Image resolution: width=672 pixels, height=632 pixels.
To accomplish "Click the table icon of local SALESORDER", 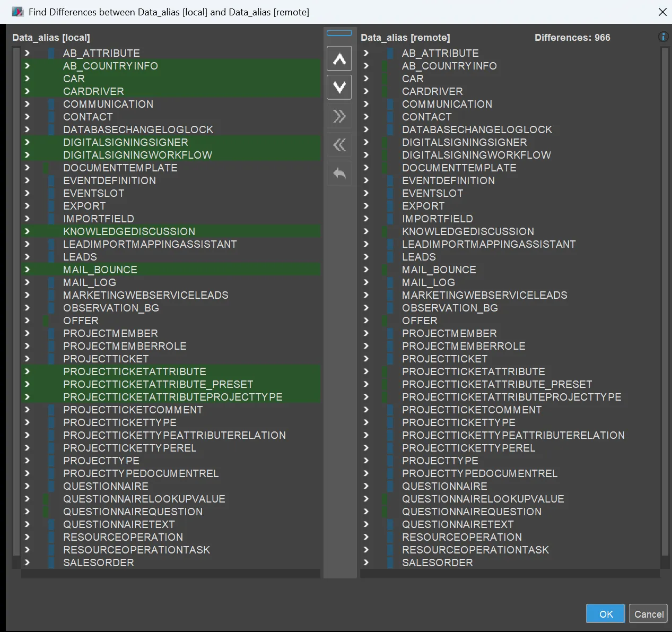I will [x=51, y=562].
